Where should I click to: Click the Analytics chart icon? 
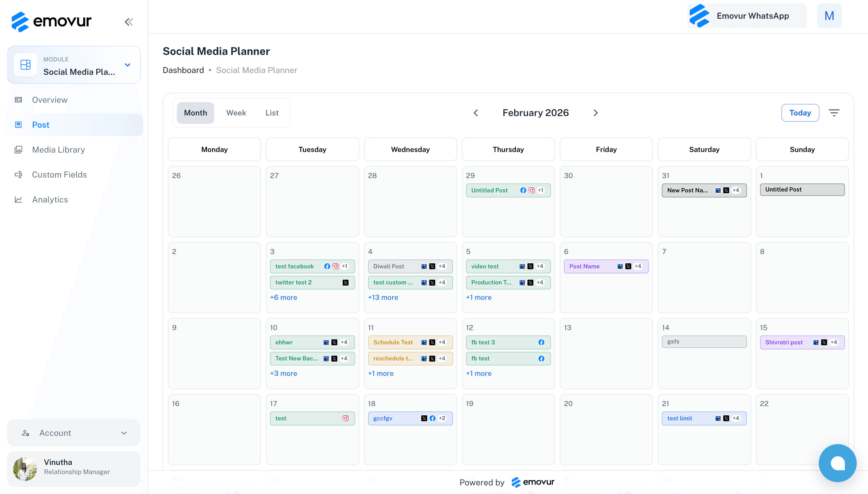(18, 199)
